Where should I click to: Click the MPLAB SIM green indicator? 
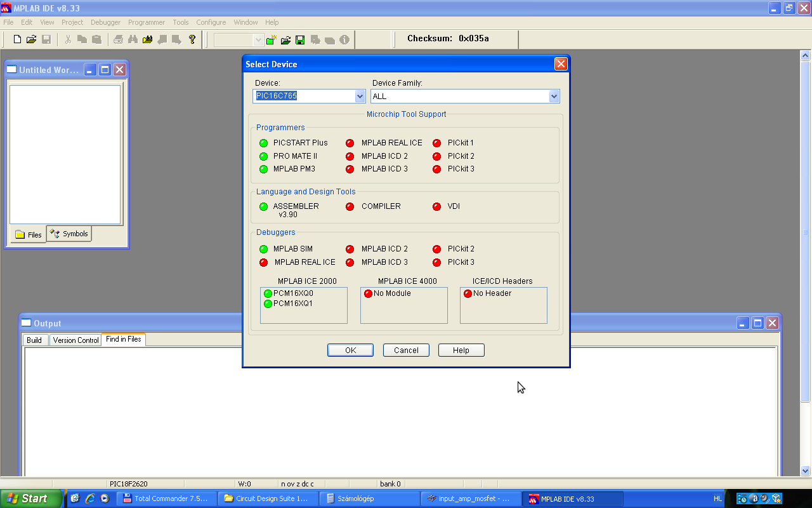[x=264, y=249]
